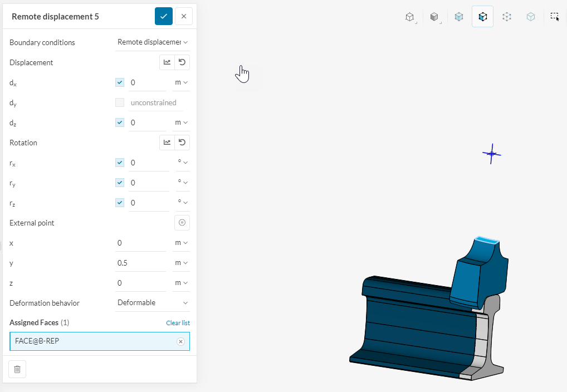The image size is (567, 392).
Task: Open the Deformation behavior dropdown
Action: pos(153,303)
